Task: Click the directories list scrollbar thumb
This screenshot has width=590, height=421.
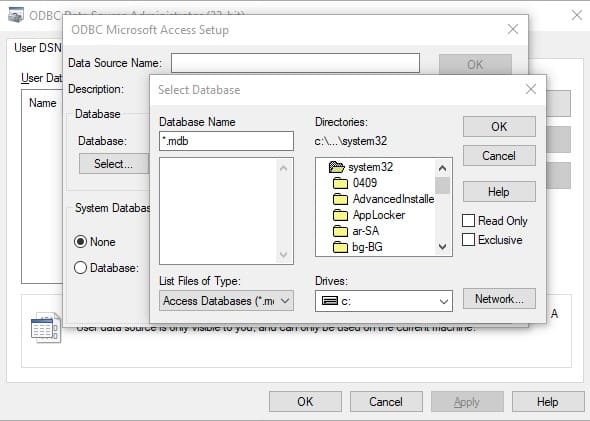Action: coord(442,185)
